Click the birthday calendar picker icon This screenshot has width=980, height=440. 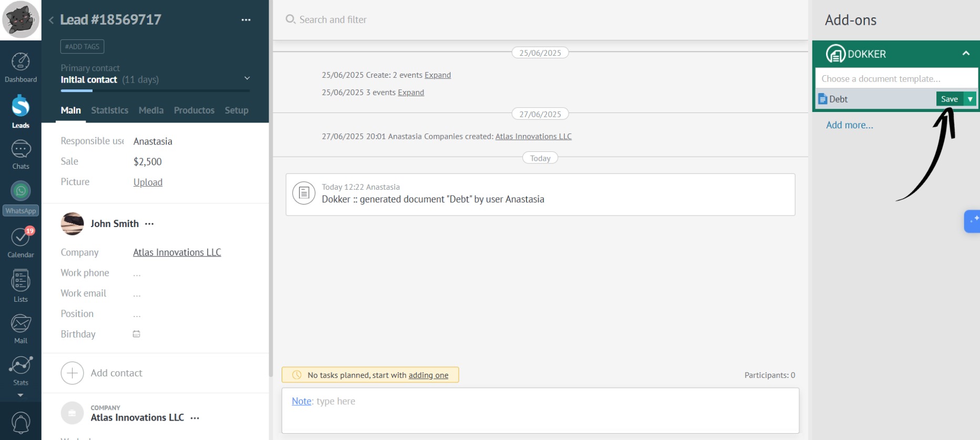click(137, 334)
